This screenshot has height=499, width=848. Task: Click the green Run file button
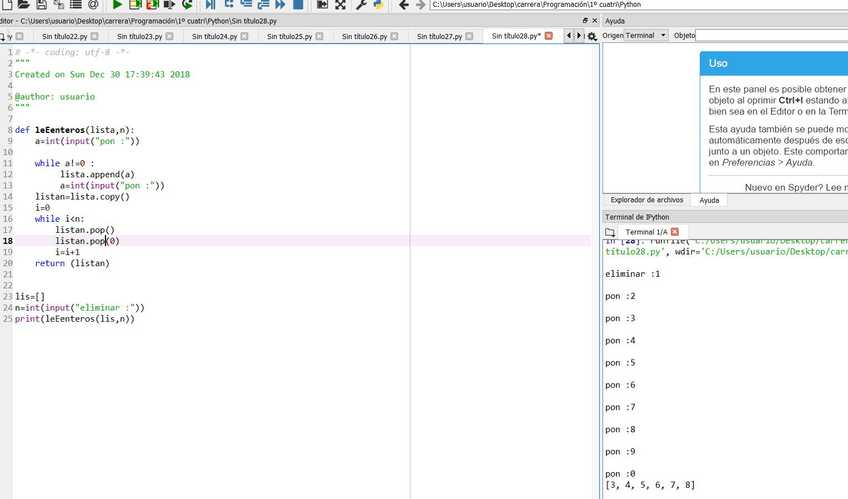point(117,5)
